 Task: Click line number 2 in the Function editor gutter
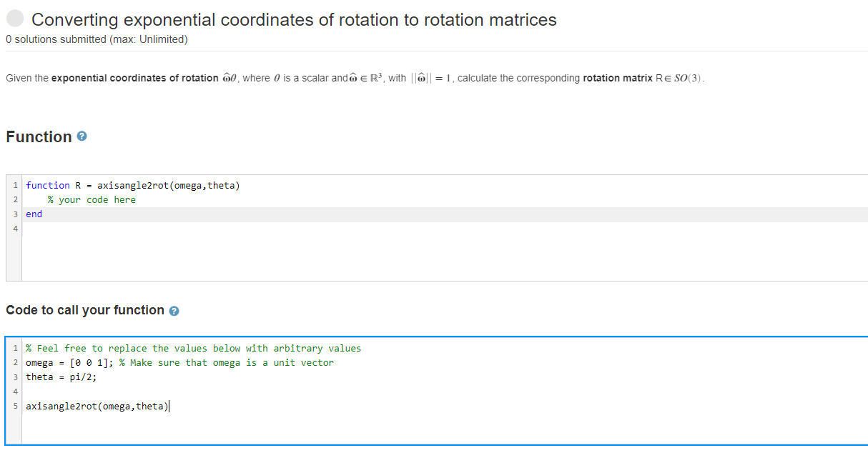15,199
